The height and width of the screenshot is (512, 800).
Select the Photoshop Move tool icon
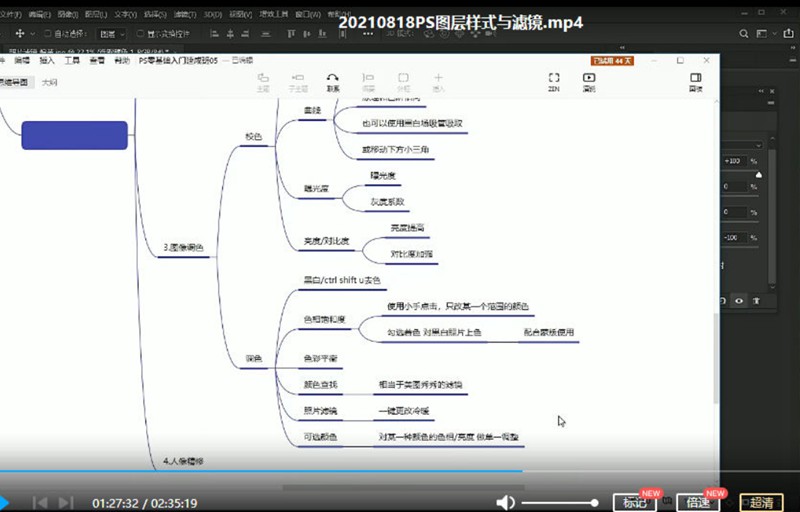(x=20, y=34)
